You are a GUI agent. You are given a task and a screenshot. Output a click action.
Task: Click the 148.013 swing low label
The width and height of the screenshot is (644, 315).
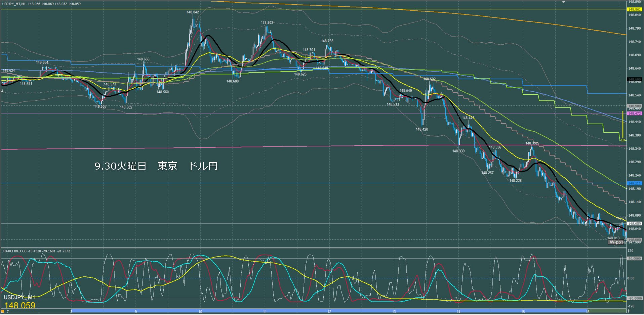pos(613,238)
